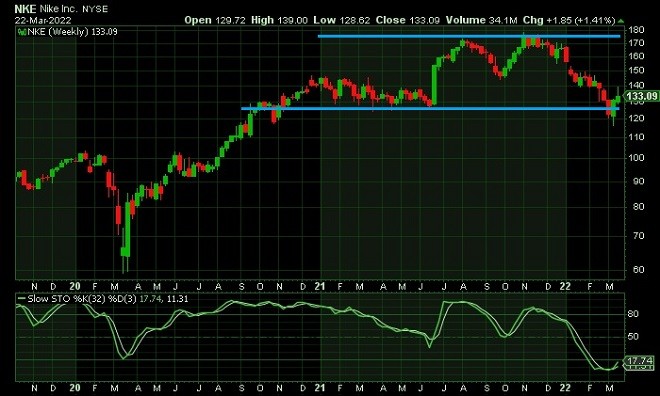The width and height of the screenshot is (660, 396).
Task: Click the 80 level label on stochastic axis
Action: 633,314
